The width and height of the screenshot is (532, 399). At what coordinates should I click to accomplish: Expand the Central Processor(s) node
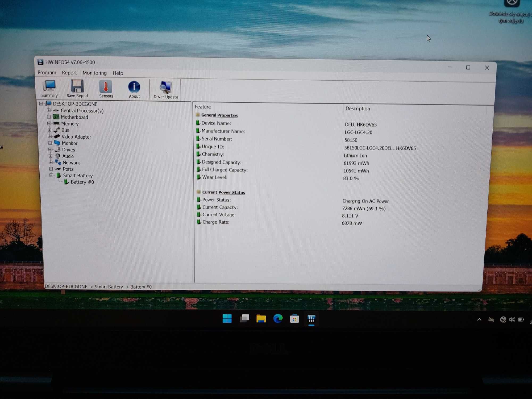[x=48, y=110]
